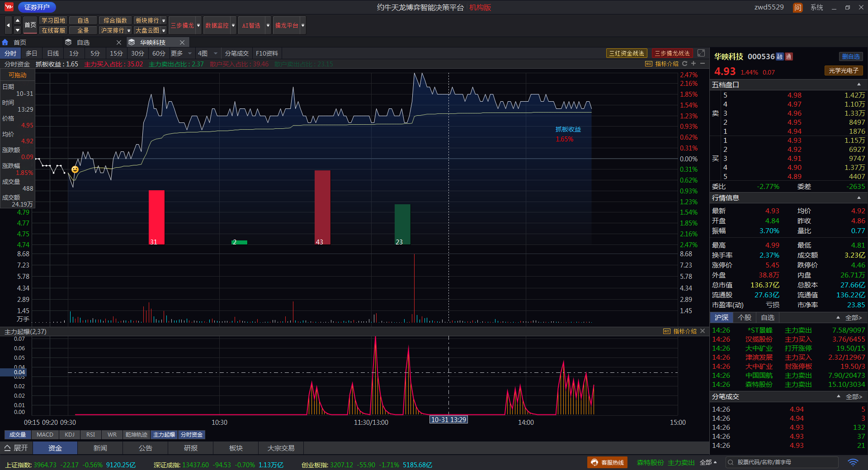This screenshot has height=470, width=868.
Task: Click the 三步擒龙战法 button
Action: [x=672, y=53]
